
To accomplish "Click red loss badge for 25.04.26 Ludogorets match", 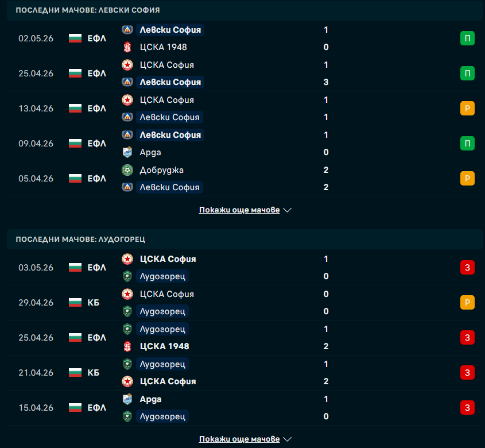I will (467, 338).
